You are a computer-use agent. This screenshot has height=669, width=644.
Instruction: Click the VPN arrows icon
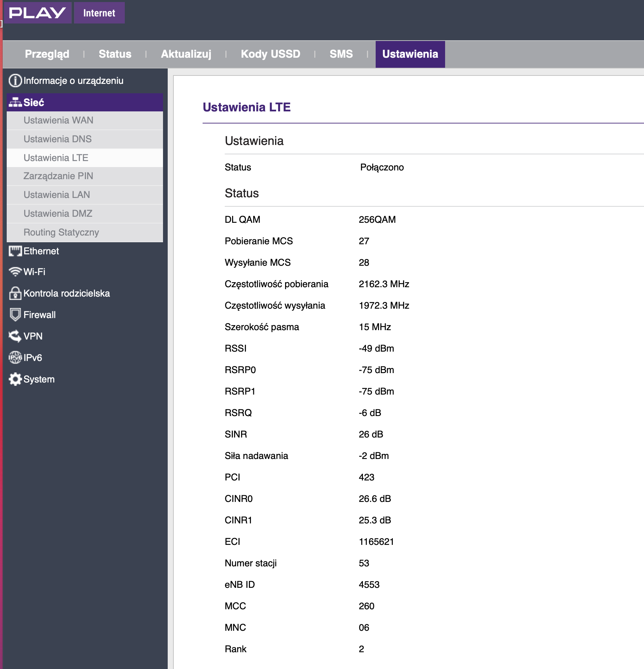click(15, 336)
